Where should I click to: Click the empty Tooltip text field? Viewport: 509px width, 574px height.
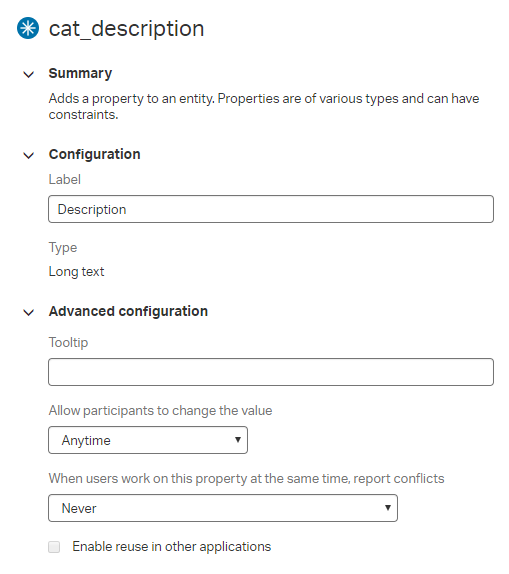(271, 372)
